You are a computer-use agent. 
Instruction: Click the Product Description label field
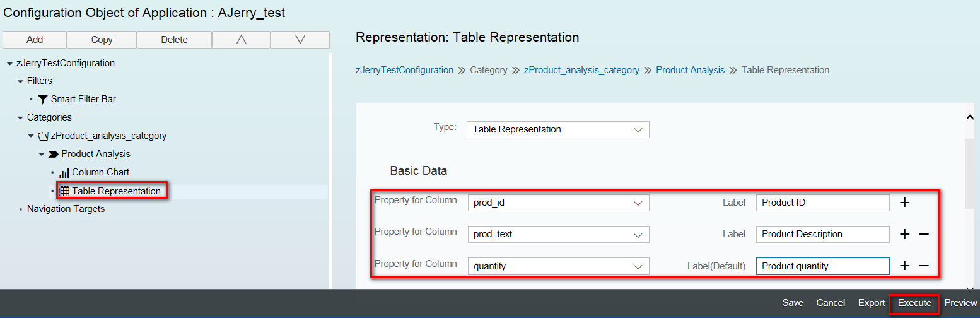(822, 234)
